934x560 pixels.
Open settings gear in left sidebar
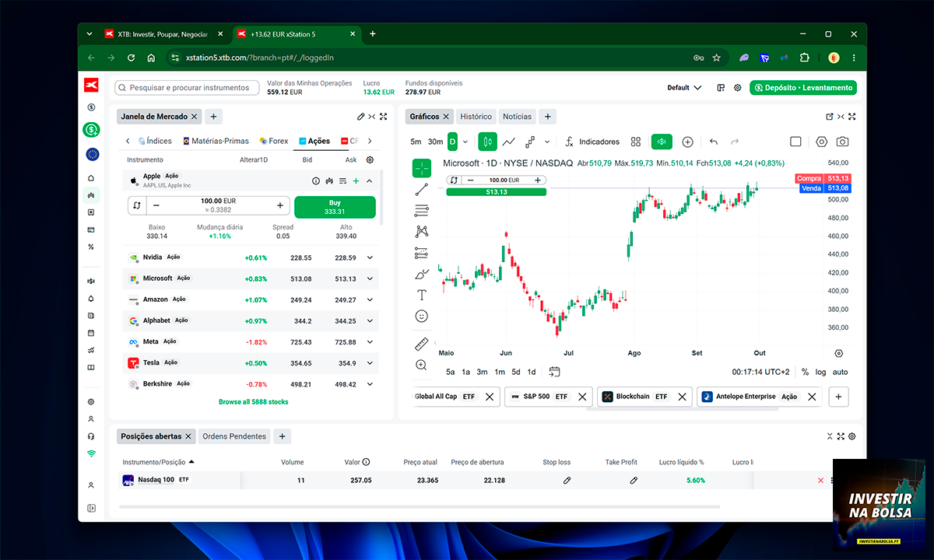coord(91,402)
